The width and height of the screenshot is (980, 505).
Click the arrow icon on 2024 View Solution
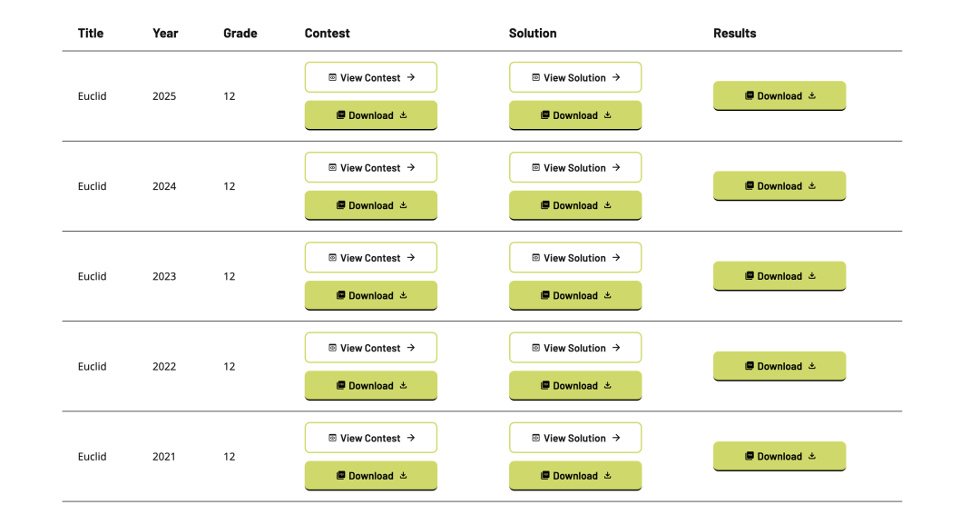point(616,167)
